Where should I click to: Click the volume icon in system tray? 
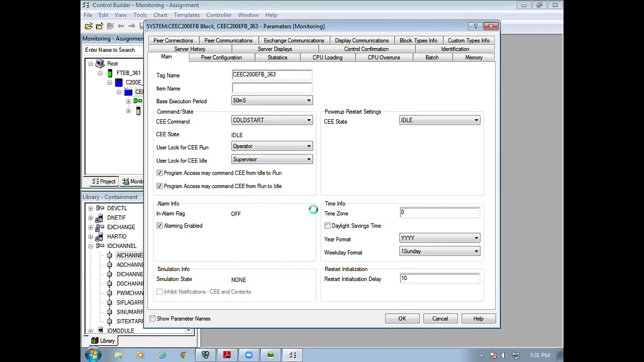click(x=504, y=355)
